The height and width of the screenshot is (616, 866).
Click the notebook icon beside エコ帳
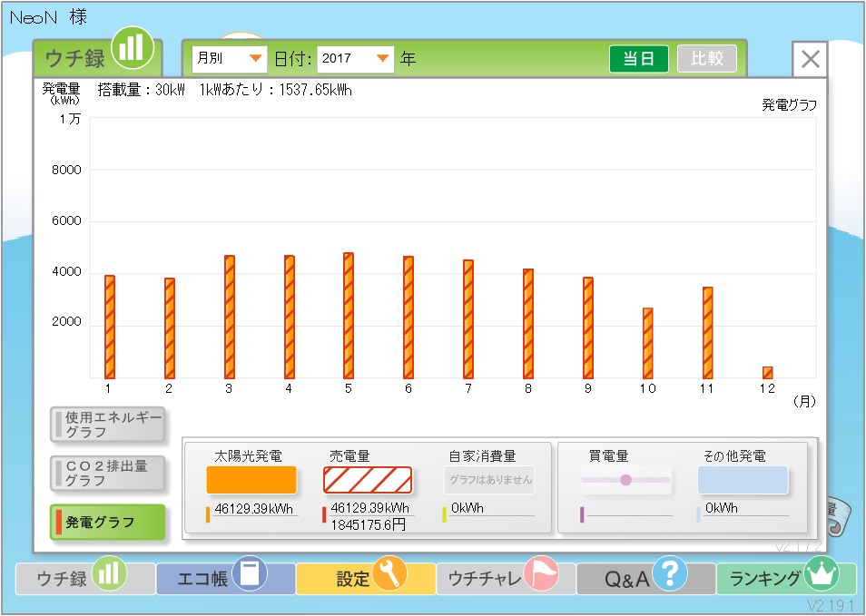pos(250,573)
